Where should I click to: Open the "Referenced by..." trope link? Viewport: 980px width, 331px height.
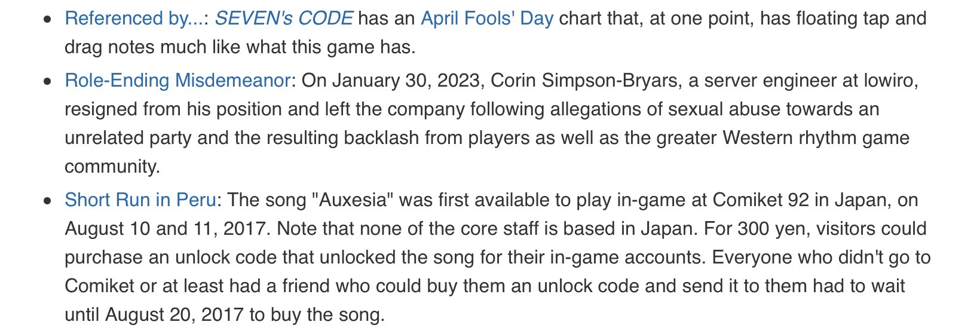click(134, 19)
